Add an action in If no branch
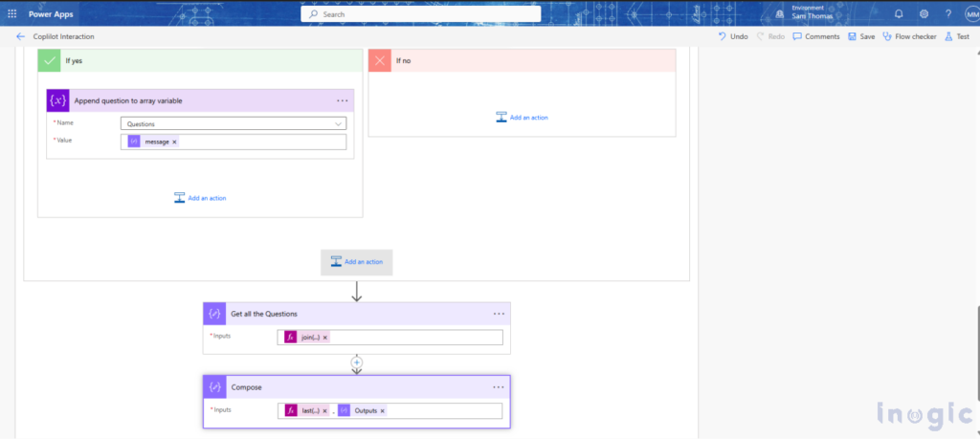 522,117
